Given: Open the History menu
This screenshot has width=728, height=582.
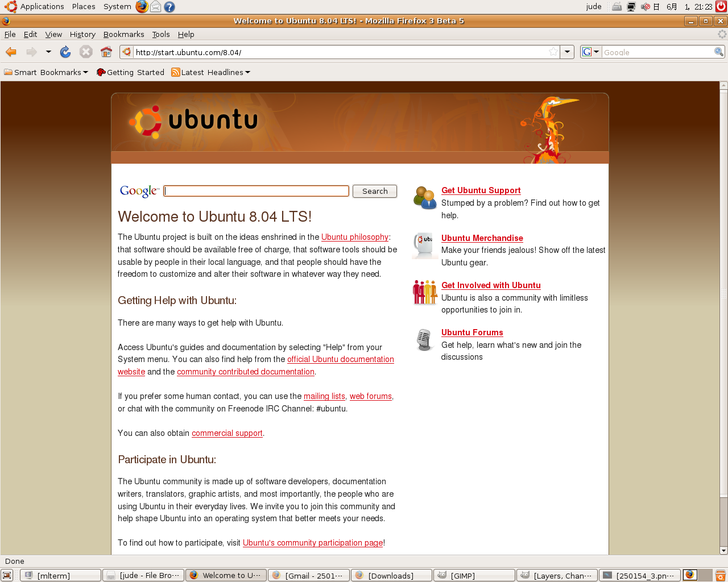Looking at the screenshot, I should click(x=82, y=34).
